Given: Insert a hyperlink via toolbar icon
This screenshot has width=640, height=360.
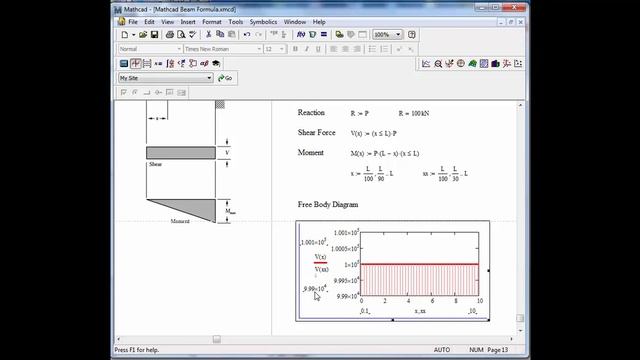Looking at the screenshot, I should point(339,35).
